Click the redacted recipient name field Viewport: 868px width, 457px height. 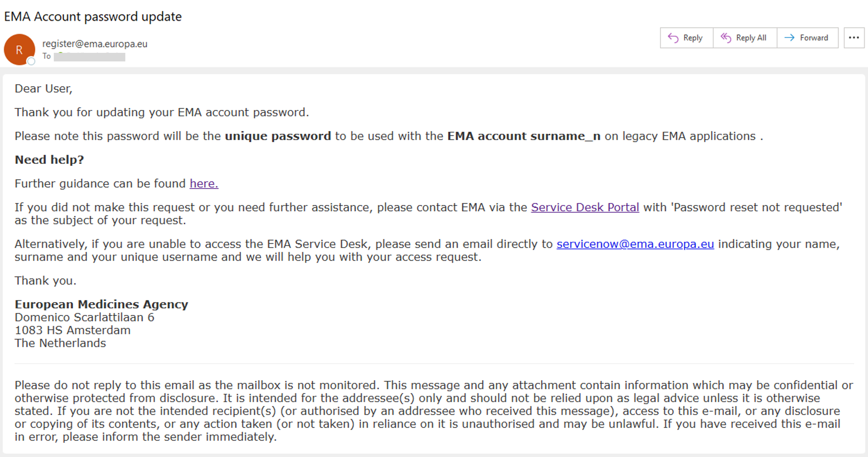90,57
